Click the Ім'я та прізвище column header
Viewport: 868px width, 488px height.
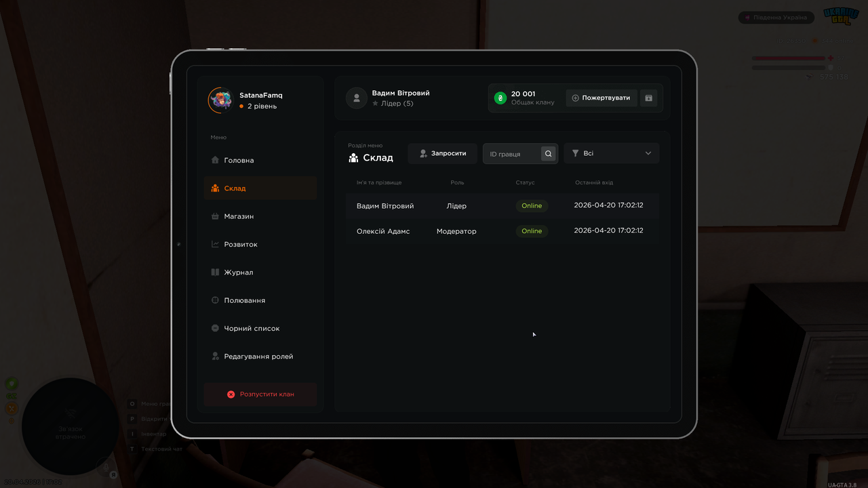point(379,183)
